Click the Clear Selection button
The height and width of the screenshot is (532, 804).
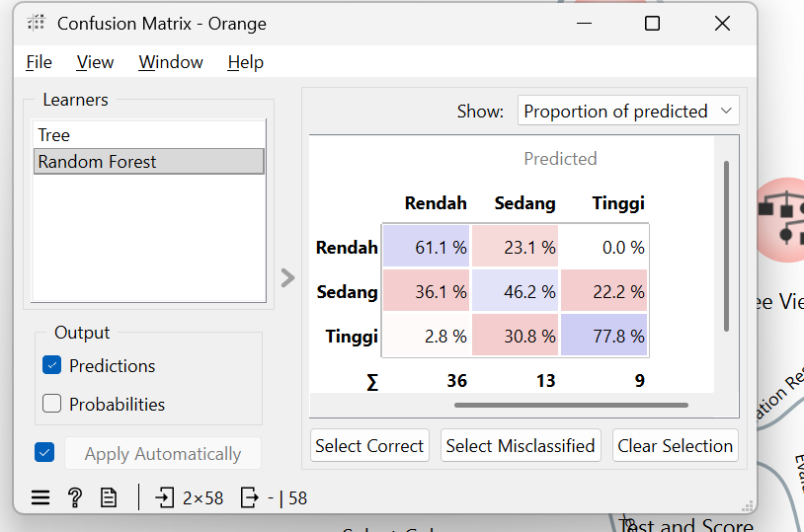click(x=676, y=445)
